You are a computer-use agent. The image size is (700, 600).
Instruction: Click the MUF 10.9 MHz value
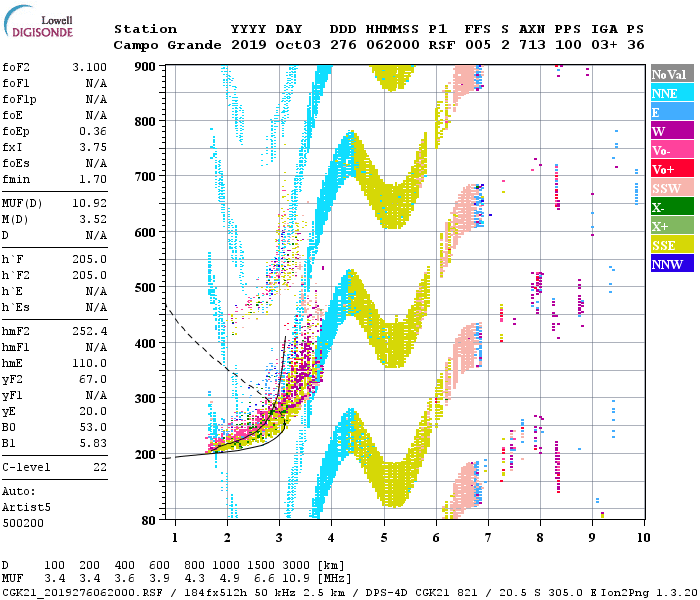[296, 579]
